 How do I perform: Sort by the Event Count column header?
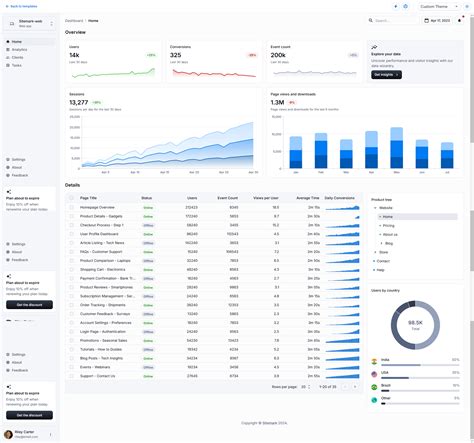pyautogui.click(x=228, y=198)
